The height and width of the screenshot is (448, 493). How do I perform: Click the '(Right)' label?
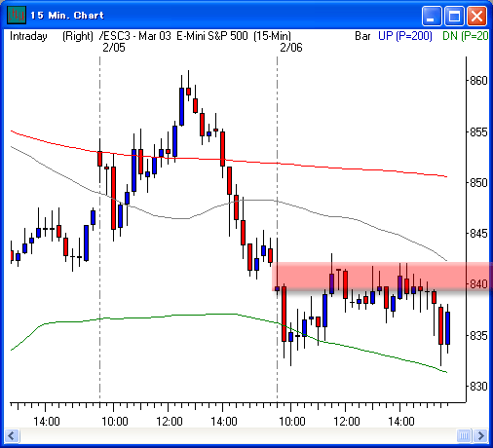pyautogui.click(x=78, y=36)
